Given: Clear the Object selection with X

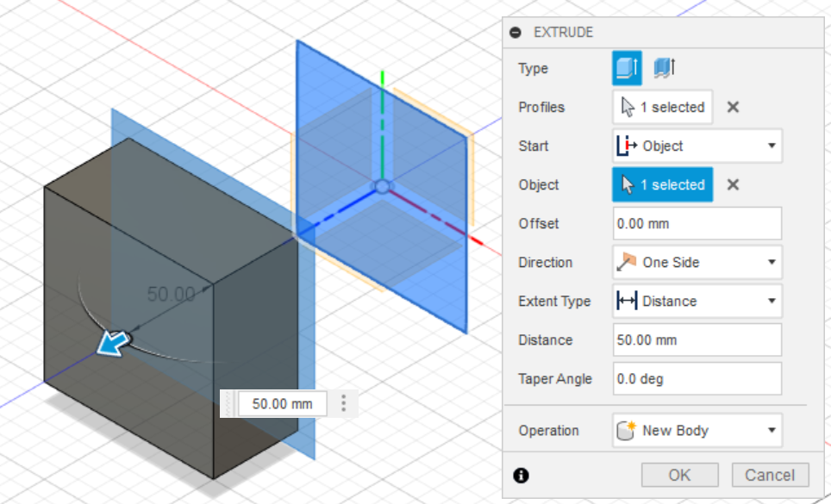Looking at the screenshot, I should (x=733, y=184).
